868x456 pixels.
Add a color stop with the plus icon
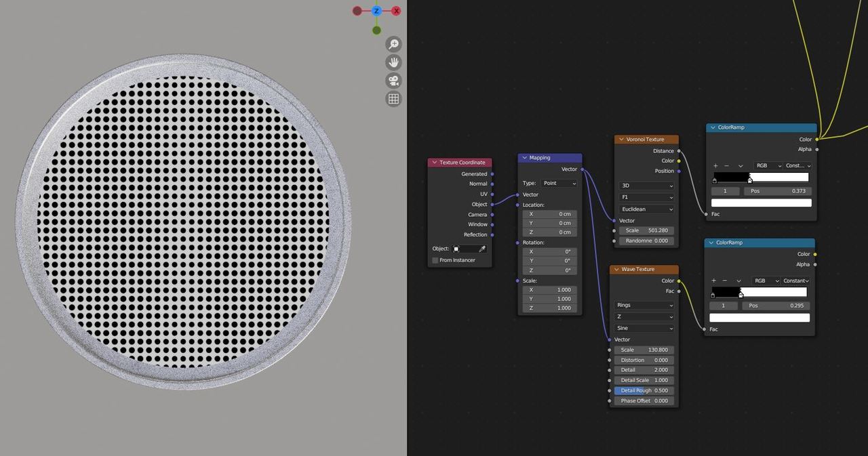(714, 165)
